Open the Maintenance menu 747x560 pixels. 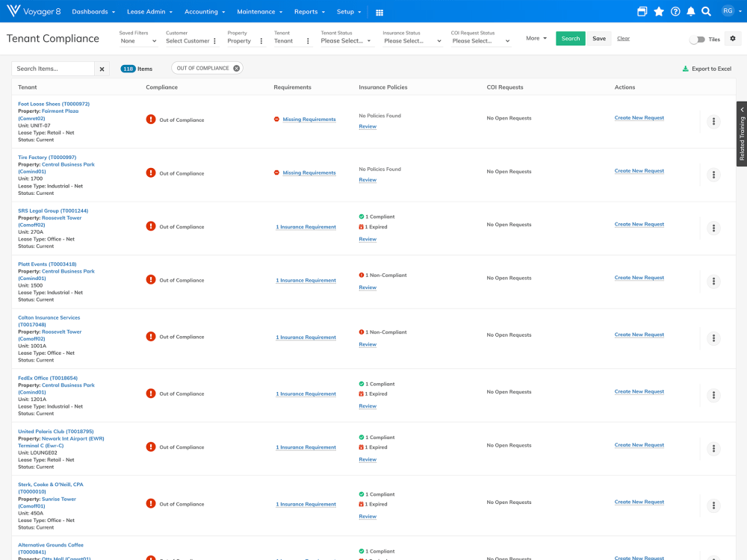[x=259, y=12]
